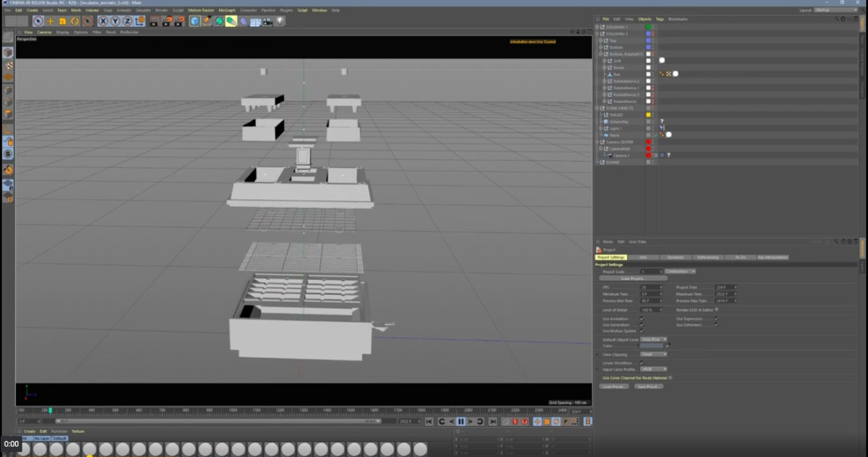This screenshot has width=868, height=457.
Task: Click the FPS input field
Action: tap(651, 287)
